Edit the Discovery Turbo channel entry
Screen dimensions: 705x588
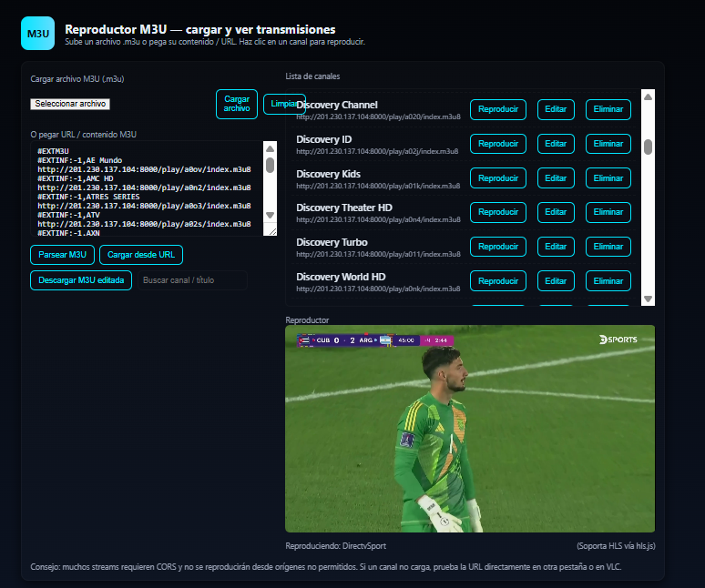555,247
